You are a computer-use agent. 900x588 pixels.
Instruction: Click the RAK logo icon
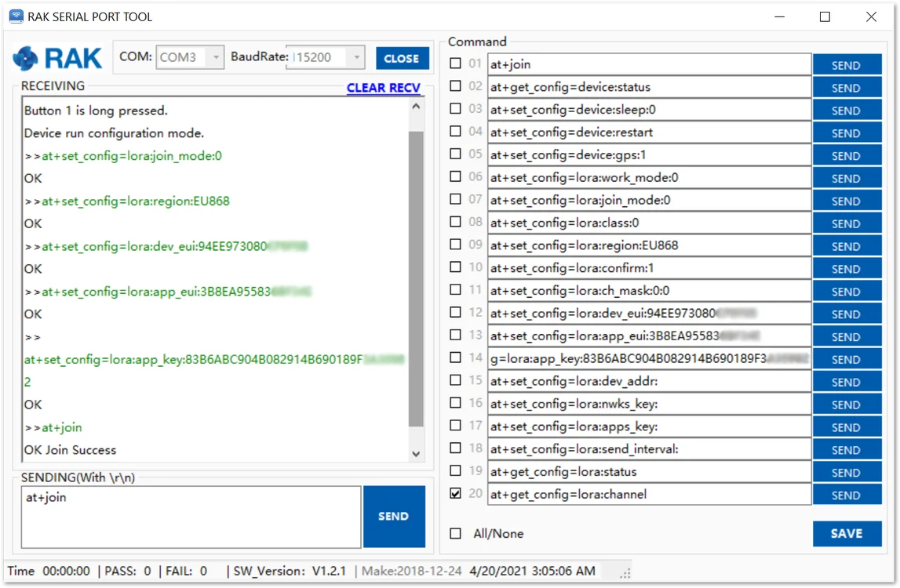pyautogui.click(x=25, y=58)
